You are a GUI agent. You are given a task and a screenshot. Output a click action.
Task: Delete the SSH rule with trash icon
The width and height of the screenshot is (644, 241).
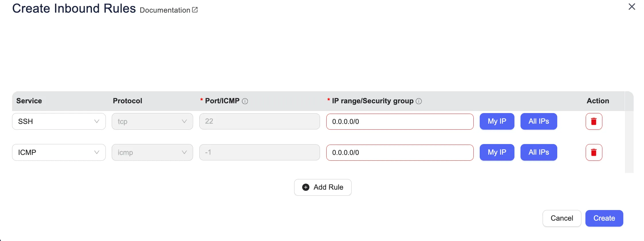594,121
